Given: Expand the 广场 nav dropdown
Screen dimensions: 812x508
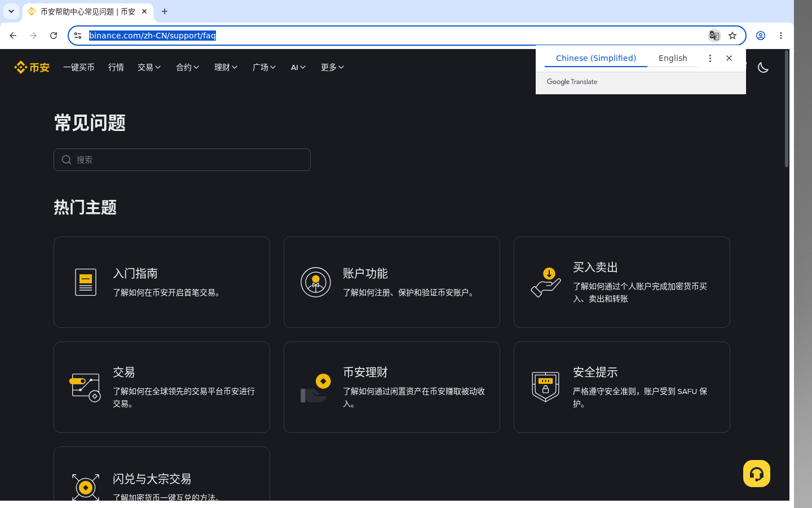Looking at the screenshot, I should pyautogui.click(x=264, y=67).
